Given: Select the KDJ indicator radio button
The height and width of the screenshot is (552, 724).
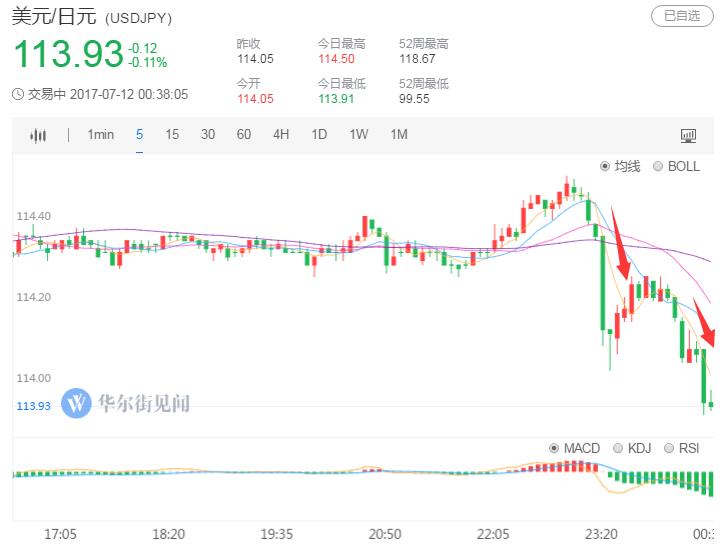Looking at the screenshot, I should point(617,448).
